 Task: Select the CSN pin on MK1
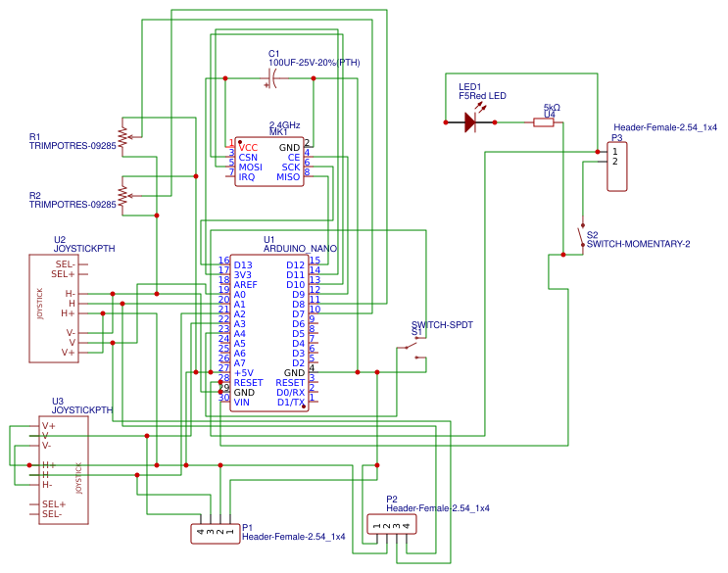248,158
